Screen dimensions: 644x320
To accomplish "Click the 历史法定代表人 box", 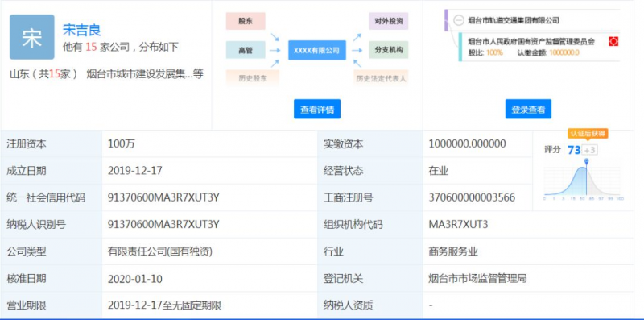I will click(381, 77).
